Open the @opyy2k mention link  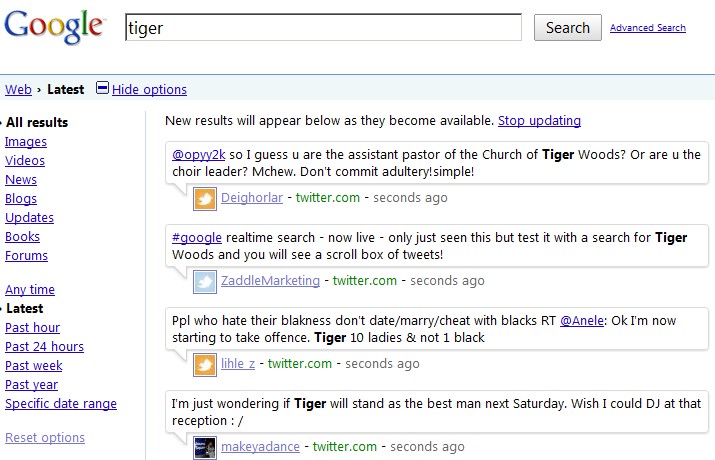[x=198, y=155]
